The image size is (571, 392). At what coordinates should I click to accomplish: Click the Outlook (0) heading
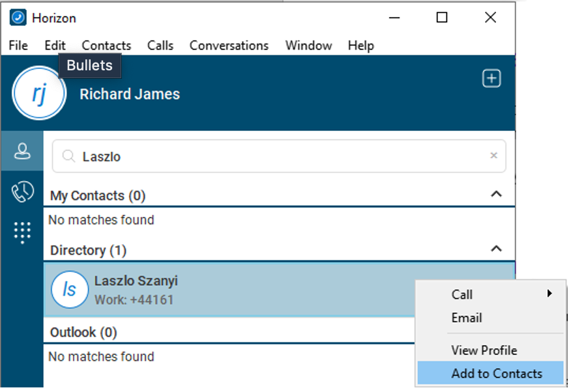83,332
